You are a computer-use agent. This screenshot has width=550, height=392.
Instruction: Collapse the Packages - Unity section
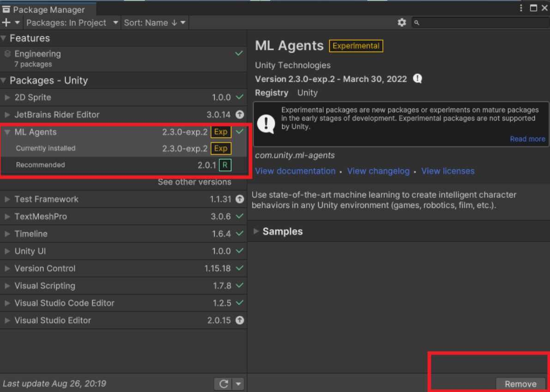(4, 80)
